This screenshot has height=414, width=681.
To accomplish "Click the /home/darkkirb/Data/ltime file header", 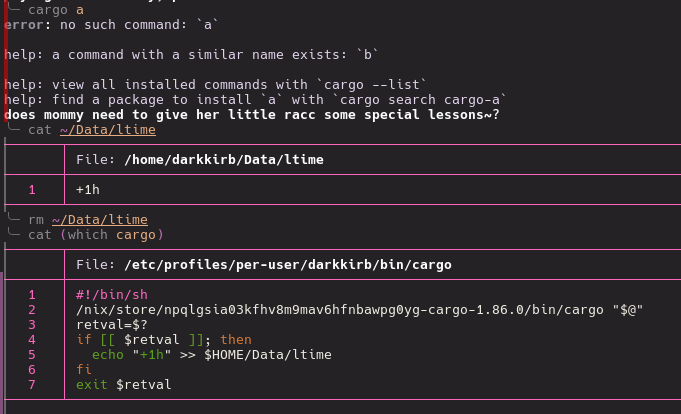I will (223, 159).
